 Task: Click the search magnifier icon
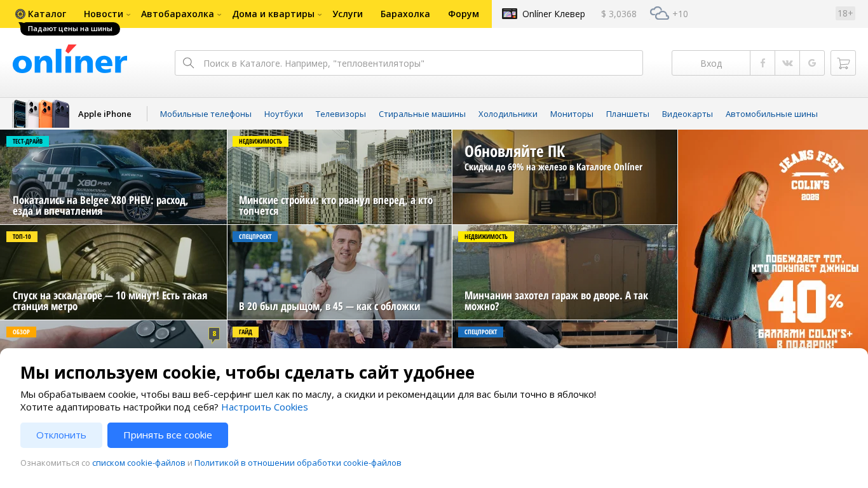point(188,63)
